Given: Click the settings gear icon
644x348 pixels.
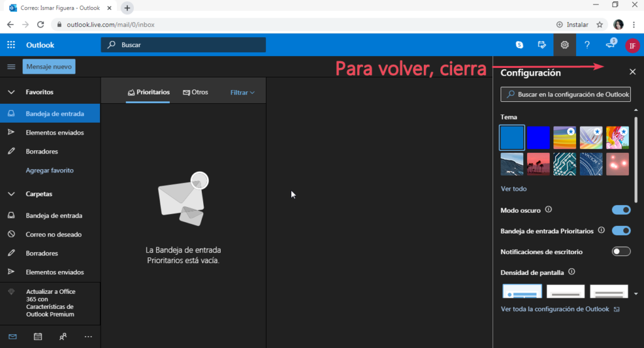Looking at the screenshot, I should (565, 45).
